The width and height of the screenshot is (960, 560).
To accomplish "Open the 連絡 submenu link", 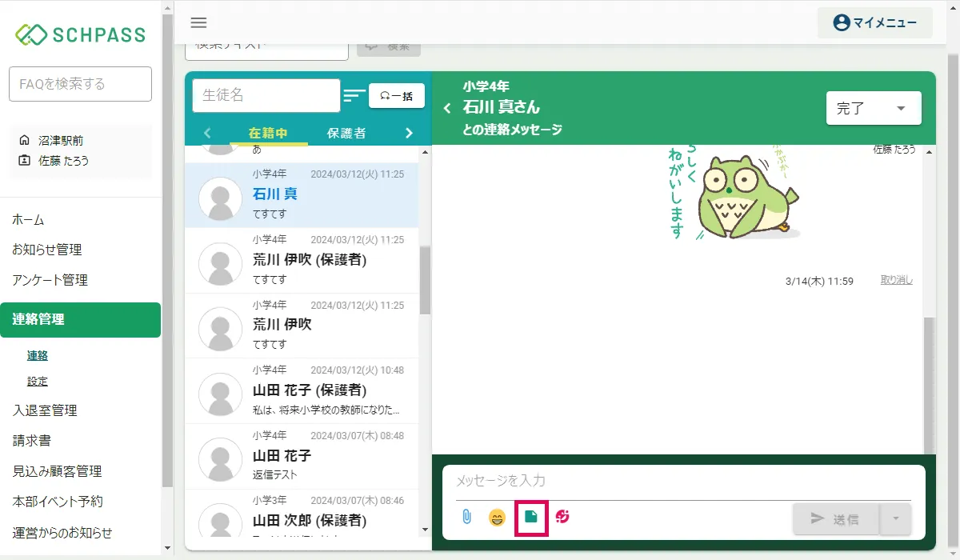I will coord(38,356).
